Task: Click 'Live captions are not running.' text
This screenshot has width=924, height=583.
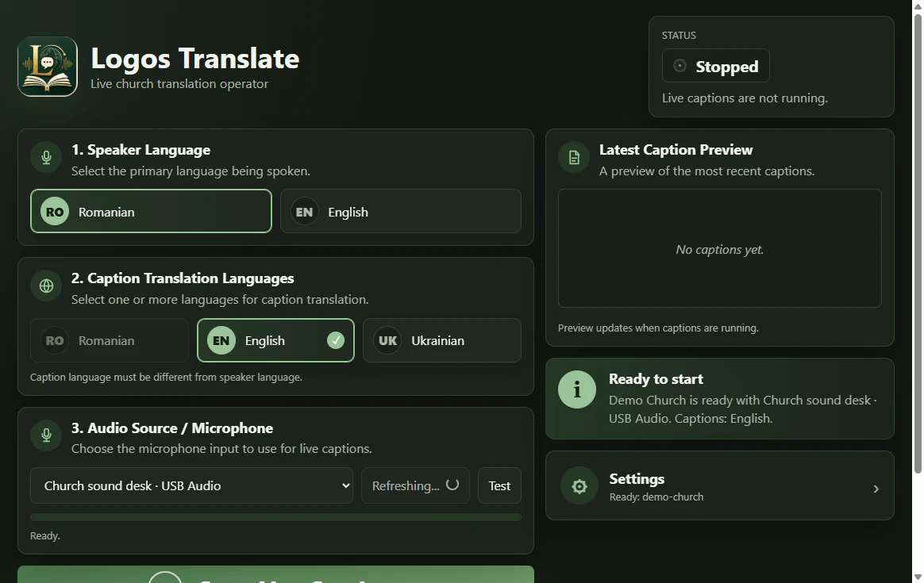Action: point(745,98)
